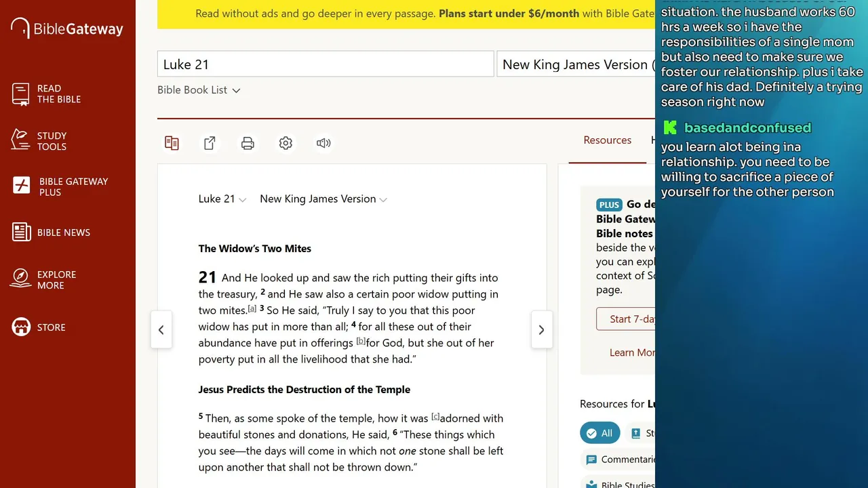Open the Luke 21 chapter dropdown

tap(222, 199)
